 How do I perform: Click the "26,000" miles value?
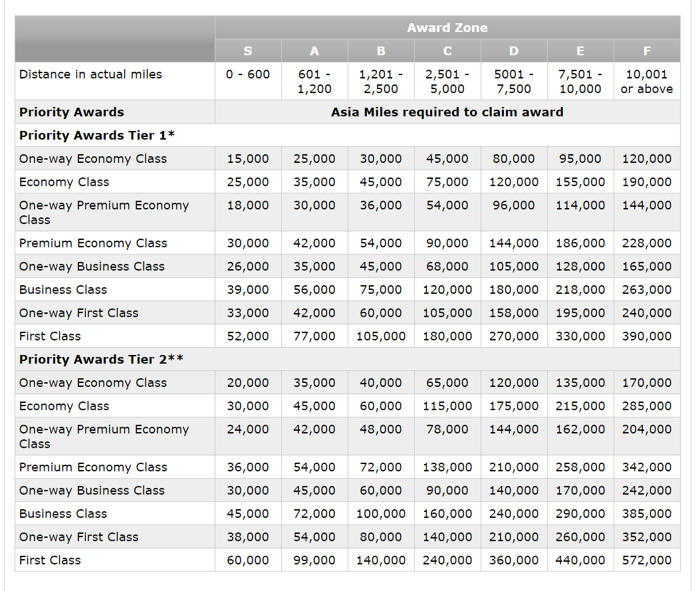pos(248,267)
